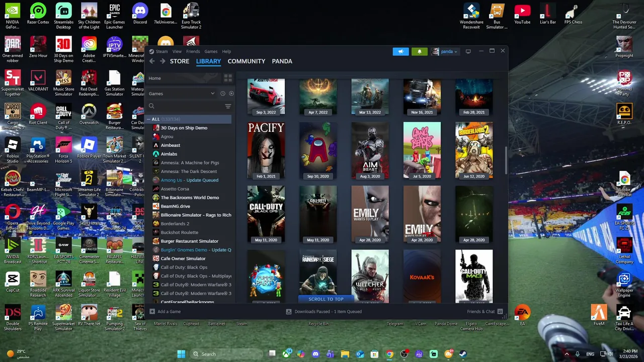Go forward with Steam's right arrow

tap(163, 61)
